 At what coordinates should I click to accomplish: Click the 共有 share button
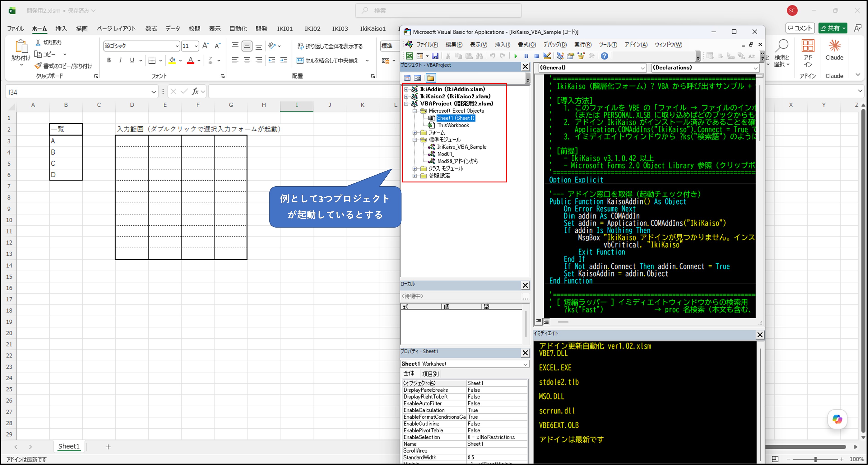[x=833, y=28]
